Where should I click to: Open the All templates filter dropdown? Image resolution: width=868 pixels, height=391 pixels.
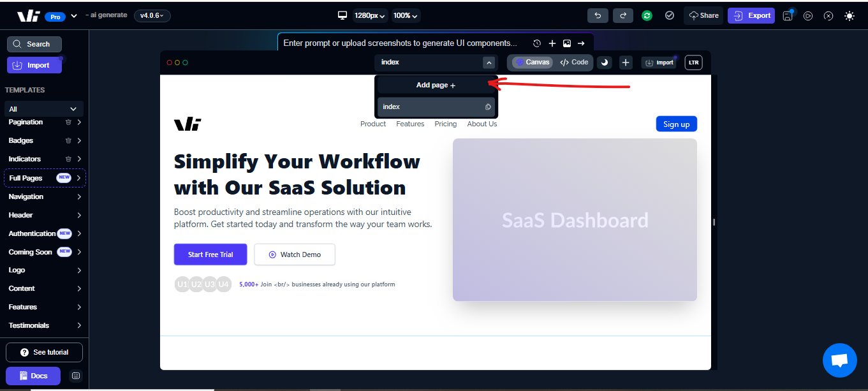pos(44,109)
